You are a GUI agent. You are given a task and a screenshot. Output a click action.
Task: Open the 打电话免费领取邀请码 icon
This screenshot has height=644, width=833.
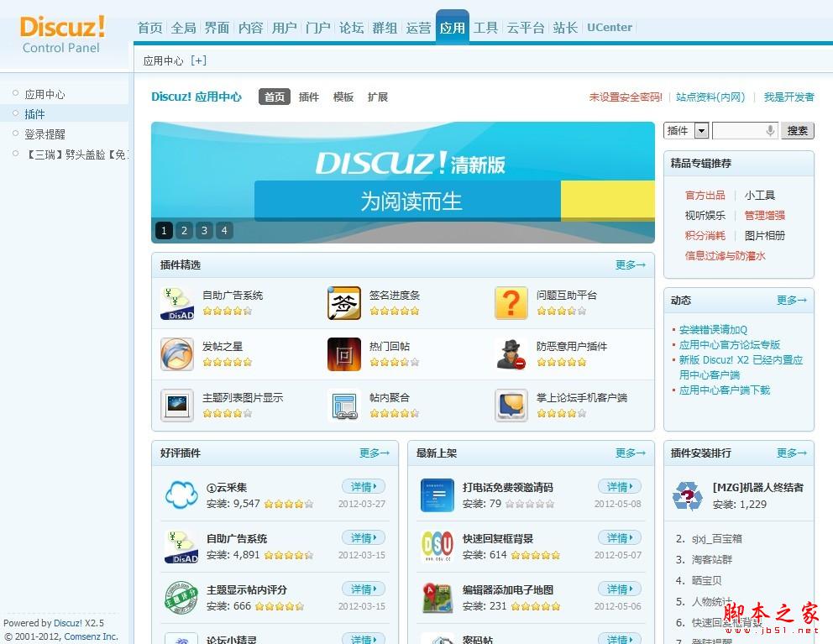(x=436, y=495)
